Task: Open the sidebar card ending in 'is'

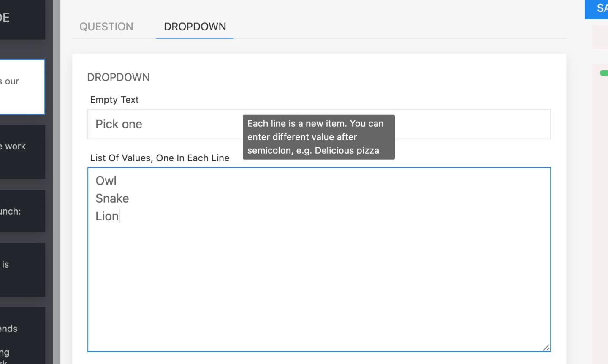Action: pyautogui.click(x=22, y=270)
